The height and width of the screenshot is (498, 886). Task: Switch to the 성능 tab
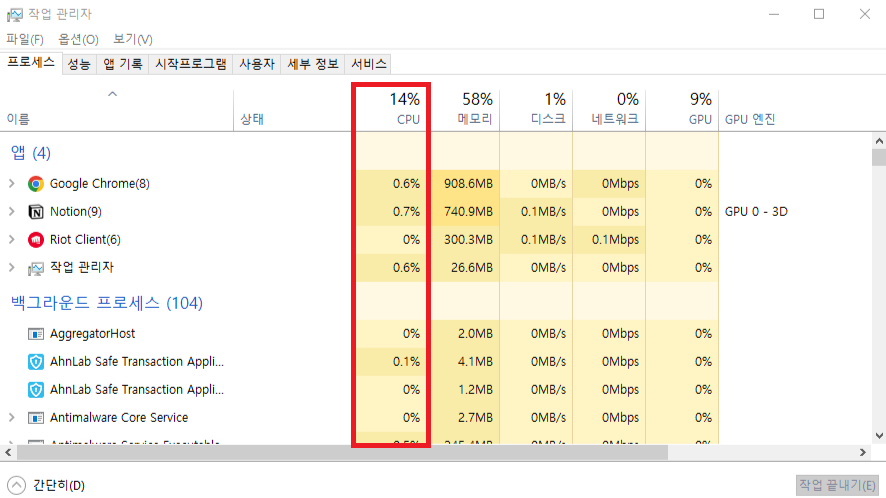point(79,64)
